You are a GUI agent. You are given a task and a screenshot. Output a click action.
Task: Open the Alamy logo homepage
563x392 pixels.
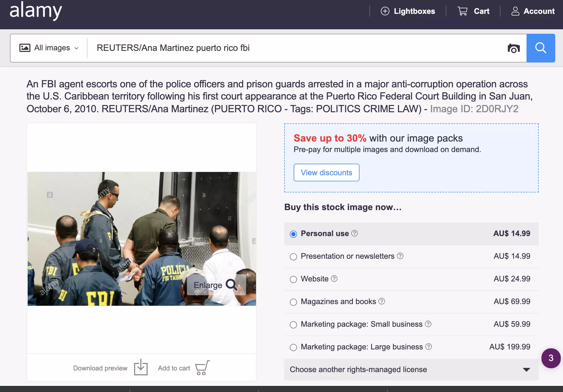pos(36,11)
